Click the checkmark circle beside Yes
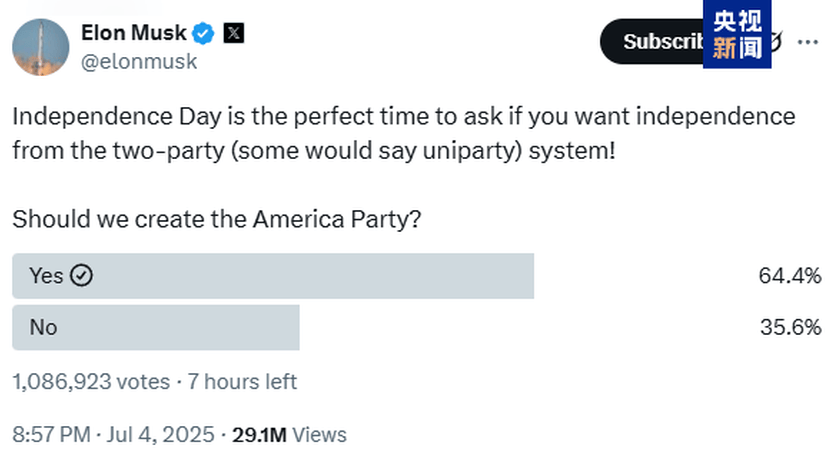This screenshot has height=472, width=840. [x=81, y=275]
